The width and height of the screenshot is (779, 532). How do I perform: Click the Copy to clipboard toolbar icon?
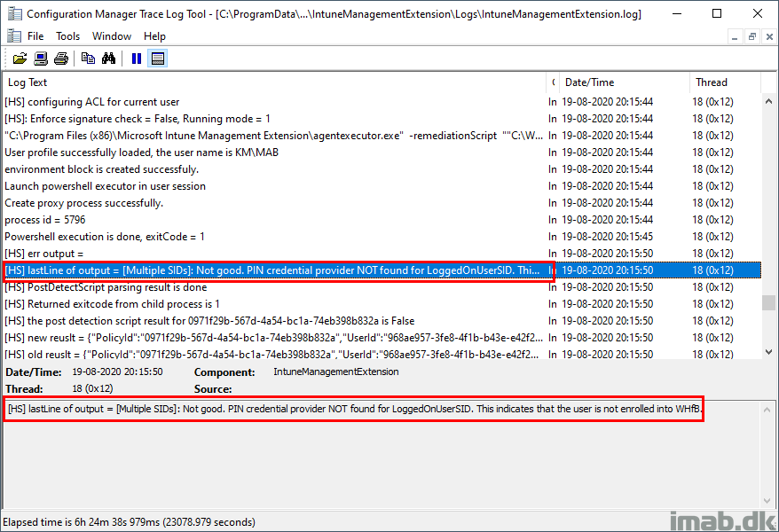click(88, 59)
